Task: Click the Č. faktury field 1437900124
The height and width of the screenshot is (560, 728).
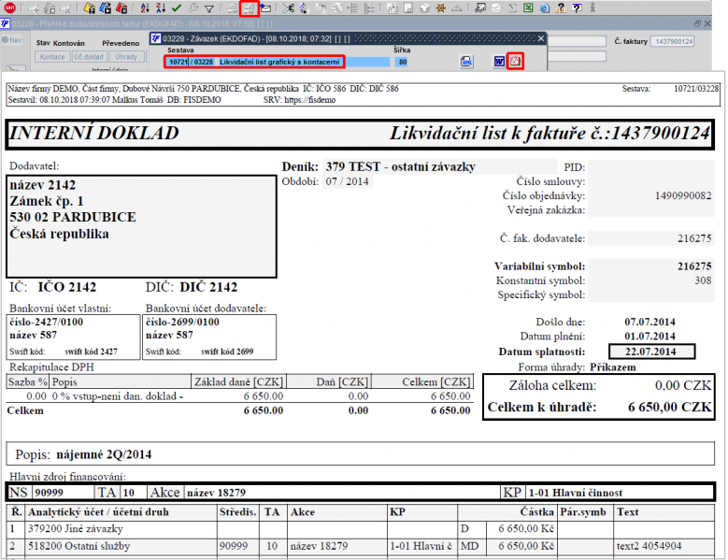Action: [672, 41]
